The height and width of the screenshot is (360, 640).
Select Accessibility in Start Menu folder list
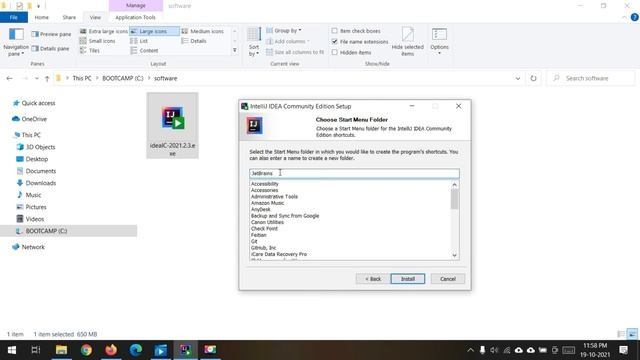tap(264, 184)
